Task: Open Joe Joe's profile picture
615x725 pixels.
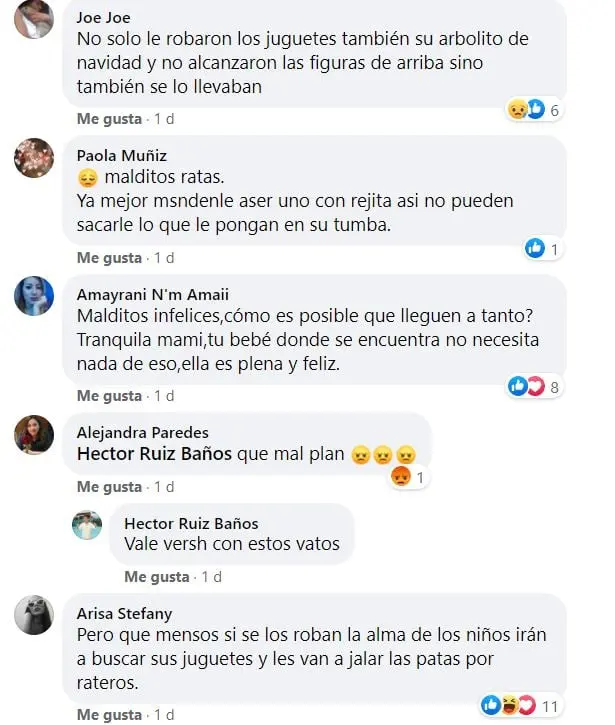Action: click(34, 18)
